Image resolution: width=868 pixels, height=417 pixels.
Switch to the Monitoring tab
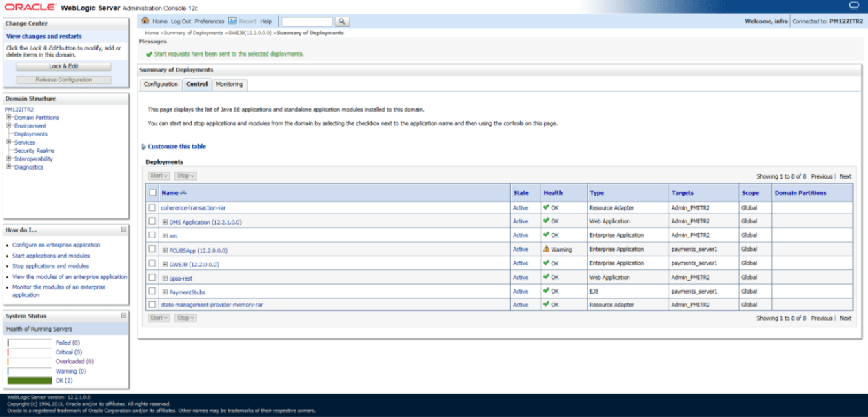pos(229,84)
